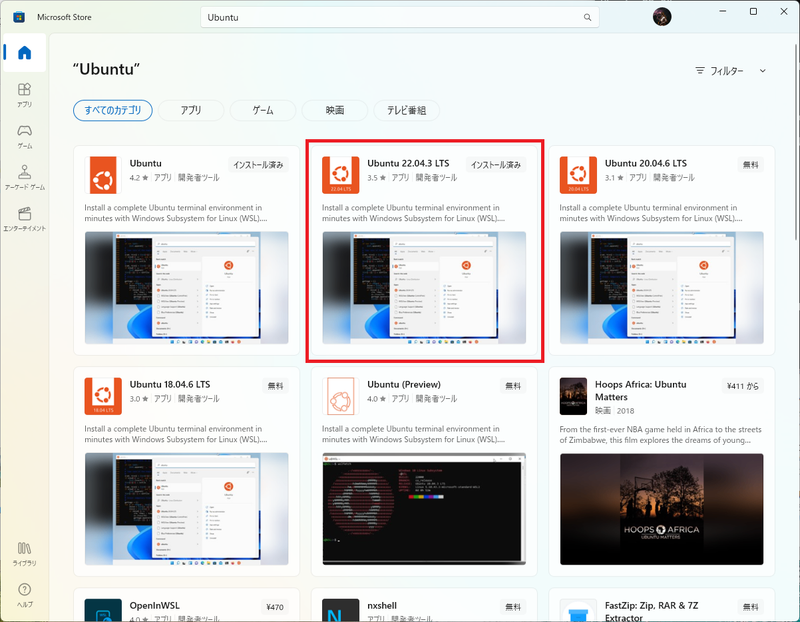Click the search magnifier icon
The image size is (800, 622).
(587, 17)
